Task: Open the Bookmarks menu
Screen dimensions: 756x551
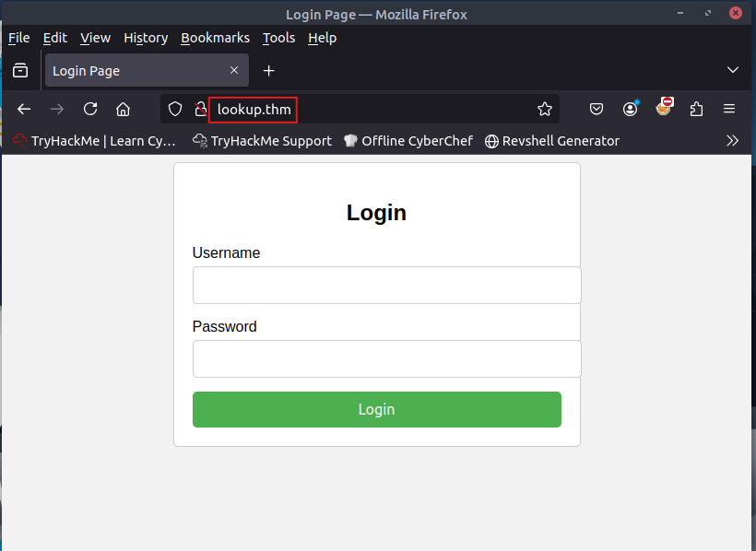Action: coord(215,38)
